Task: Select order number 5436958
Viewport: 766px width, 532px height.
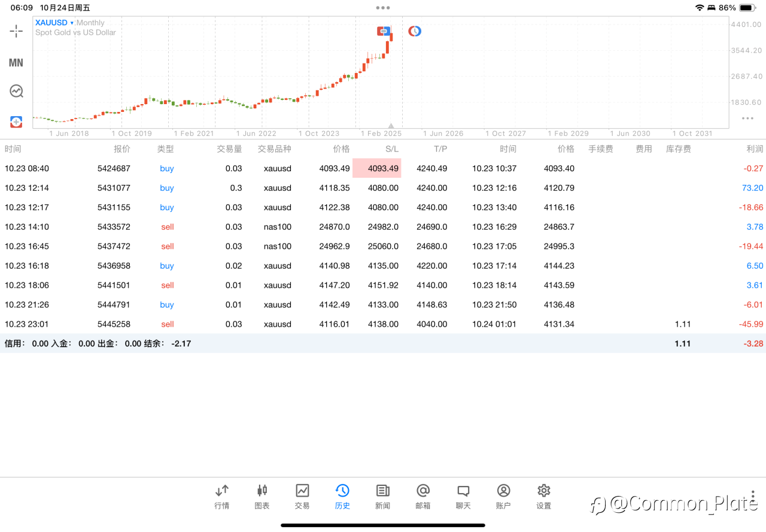Action: [x=114, y=266]
